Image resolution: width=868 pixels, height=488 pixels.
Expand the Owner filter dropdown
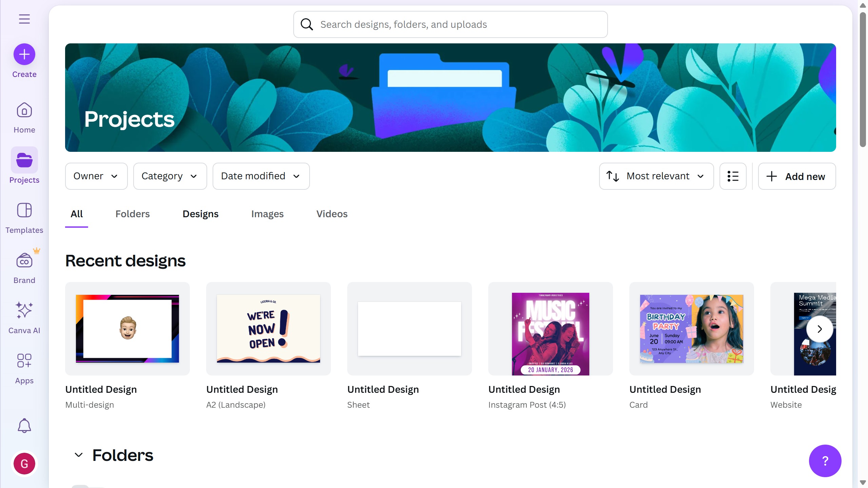tap(96, 176)
